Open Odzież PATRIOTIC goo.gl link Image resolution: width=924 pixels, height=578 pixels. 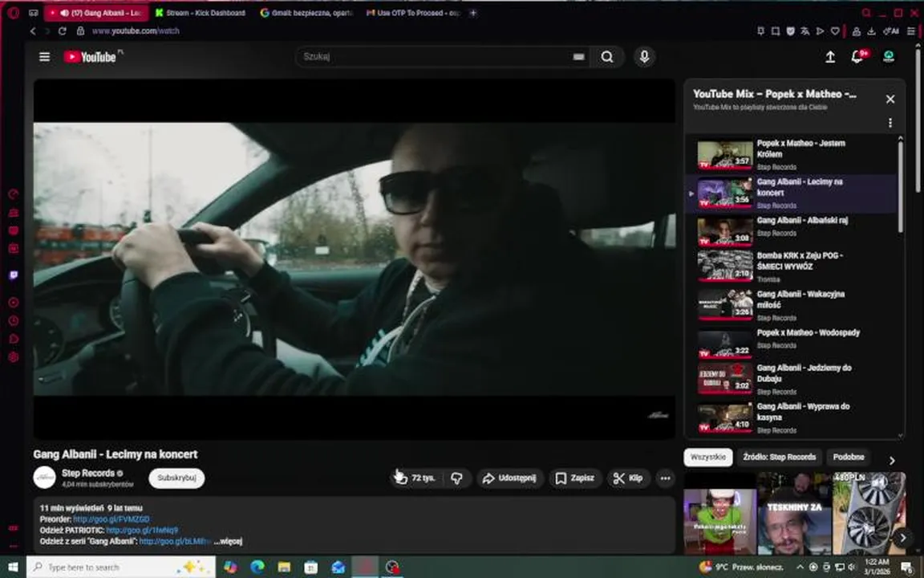tap(142, 530)
